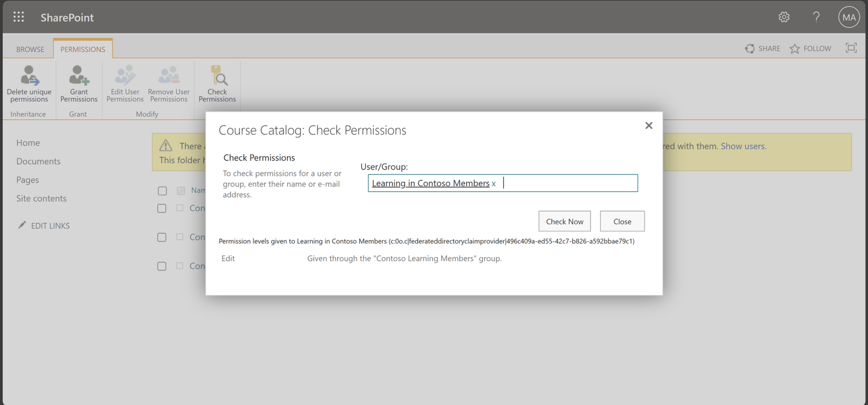Click the 'User/Group:' field label
This screenshot has height=405, width=868.
coord(384,167)
